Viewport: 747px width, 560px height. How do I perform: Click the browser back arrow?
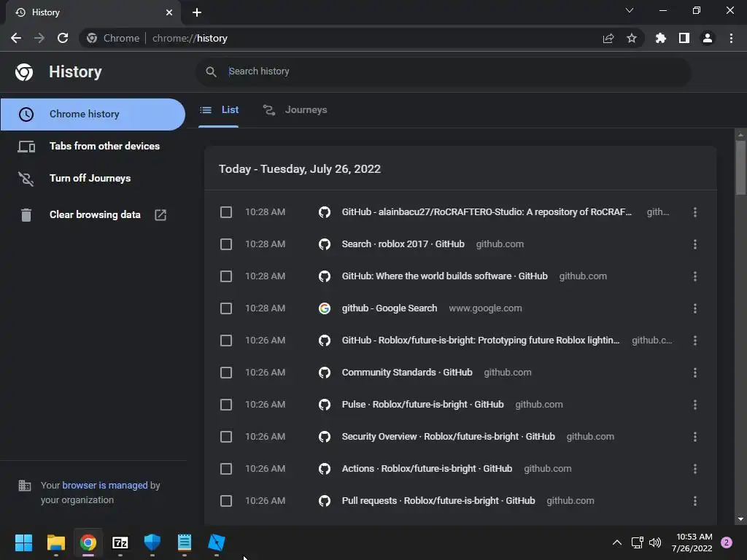point(16,38)
